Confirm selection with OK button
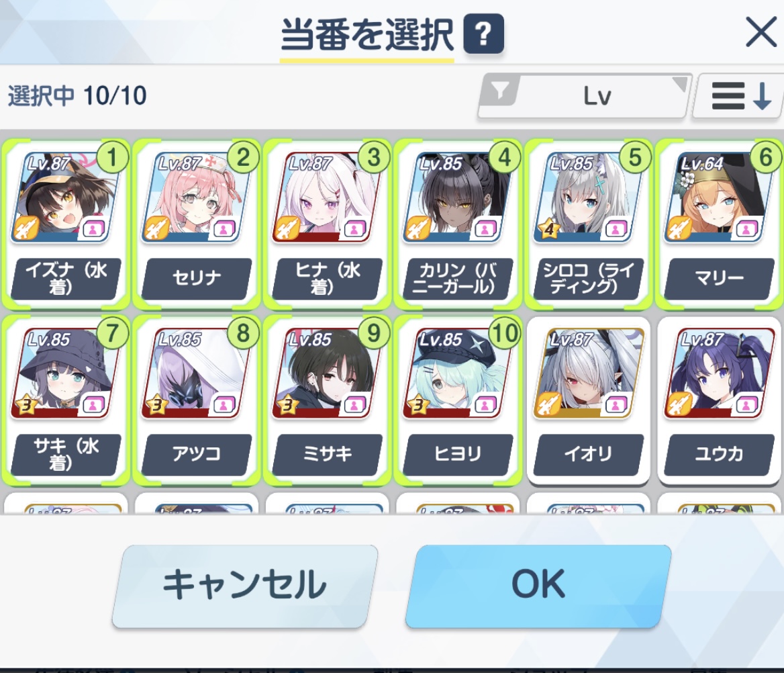Image resolution: width=784 pixels, height=673 pixels. [x=538, y=586]
